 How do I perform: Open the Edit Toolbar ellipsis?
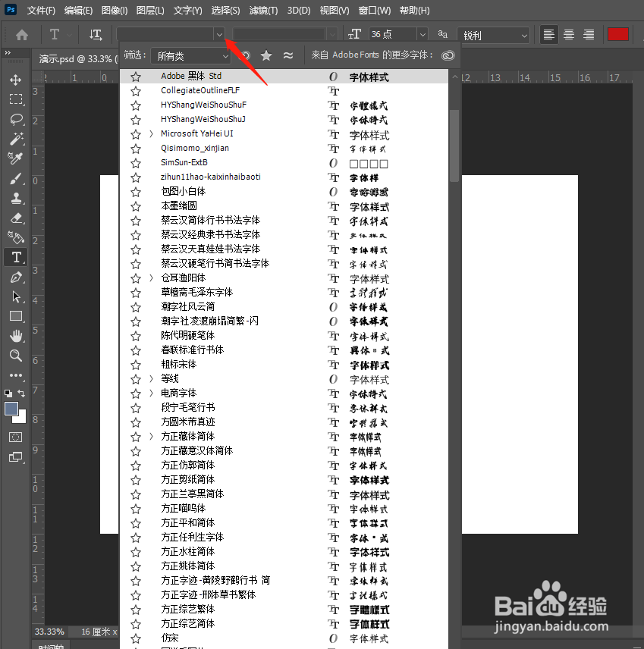(x=16, y=375)
